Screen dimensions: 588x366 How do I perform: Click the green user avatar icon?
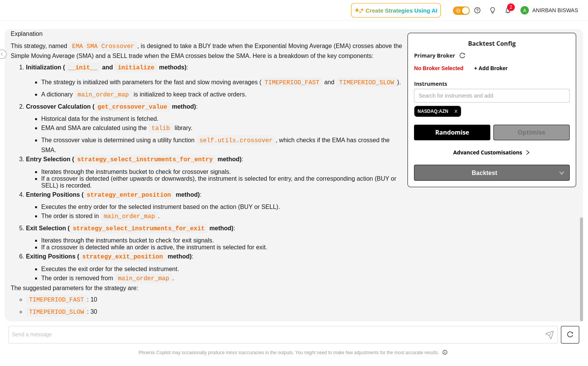pyautogui.click(x=525, y=10)
